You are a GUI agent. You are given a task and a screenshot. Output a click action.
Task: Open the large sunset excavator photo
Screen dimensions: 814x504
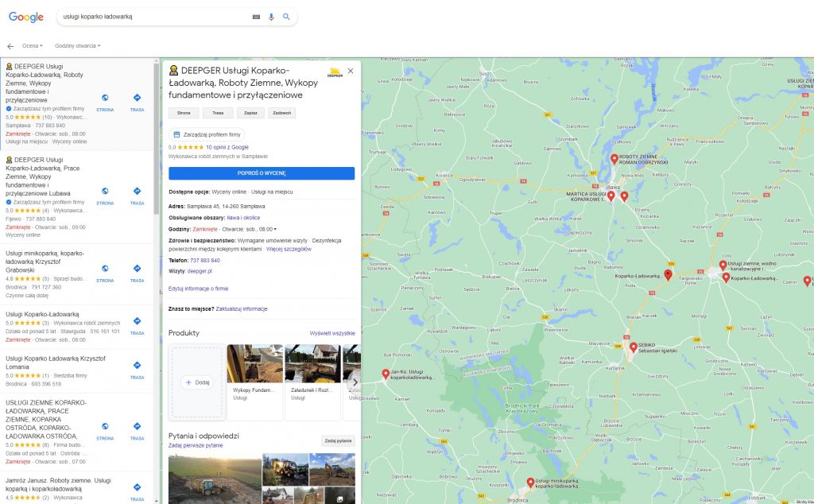[x=215, y=479]
